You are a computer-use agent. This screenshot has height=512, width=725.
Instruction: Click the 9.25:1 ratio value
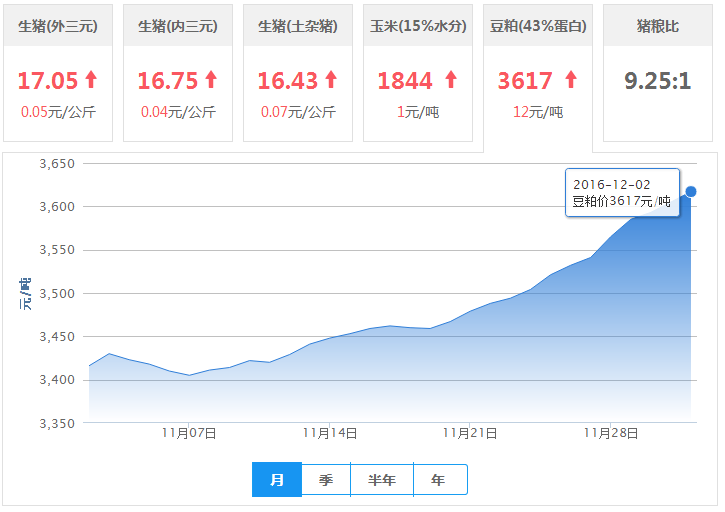point(657,81)
